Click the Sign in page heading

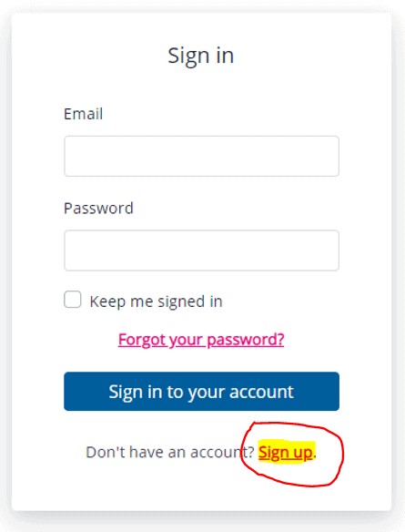point(201,56)
